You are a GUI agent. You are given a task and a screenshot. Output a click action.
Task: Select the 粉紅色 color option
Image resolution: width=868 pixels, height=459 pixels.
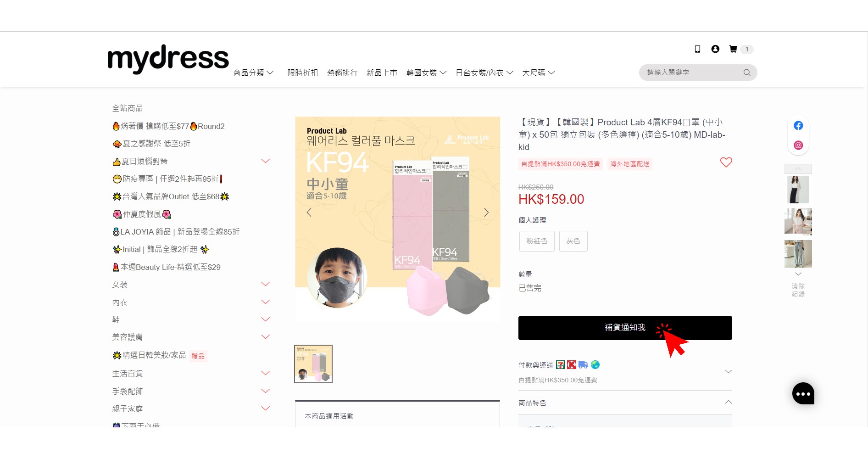tap(537, 241)
